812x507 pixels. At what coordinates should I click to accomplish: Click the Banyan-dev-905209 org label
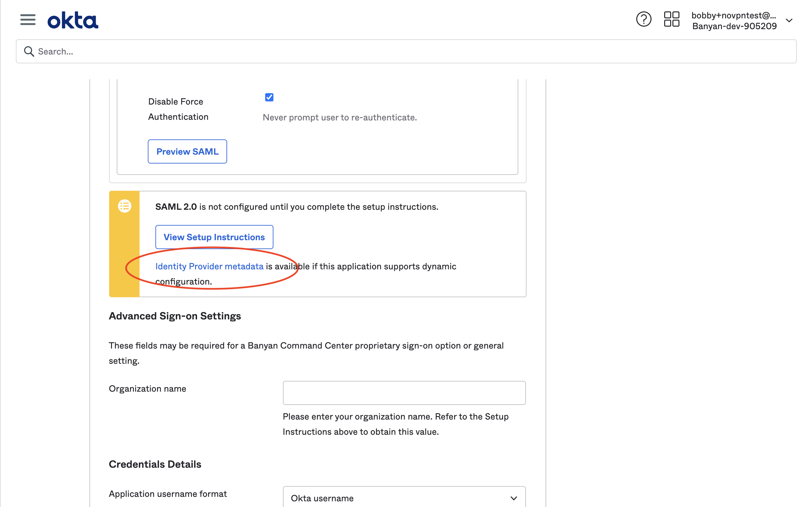pos(734,26)
